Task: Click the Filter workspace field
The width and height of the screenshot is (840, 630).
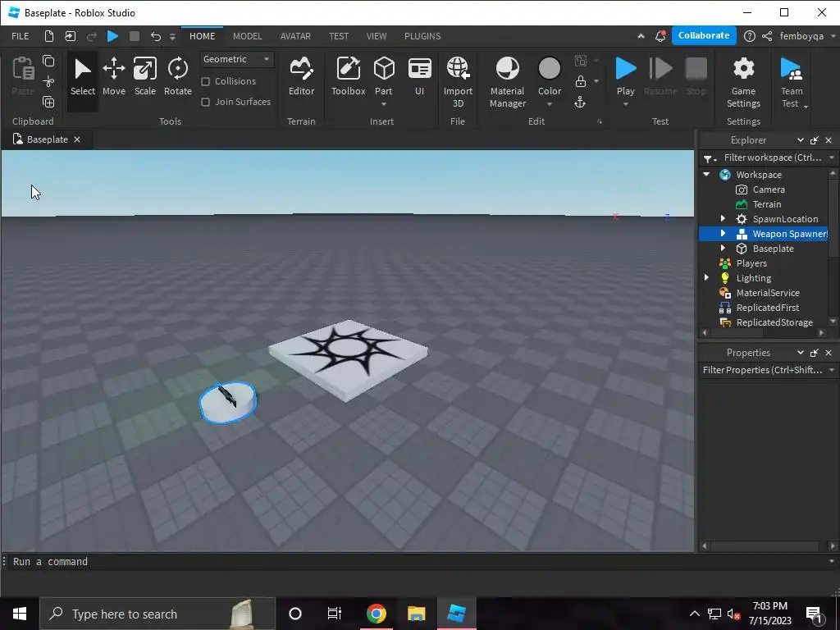Action: [x=772, y=157]
